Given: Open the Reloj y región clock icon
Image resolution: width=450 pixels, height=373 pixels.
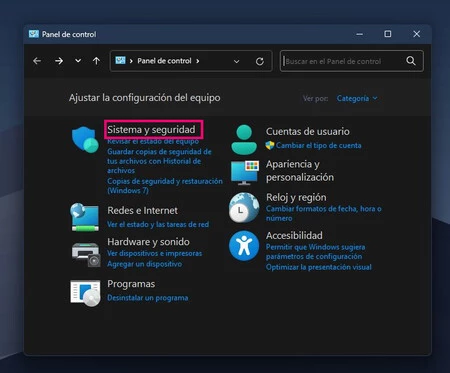Looking at the screenshot, I should [244, 207].
